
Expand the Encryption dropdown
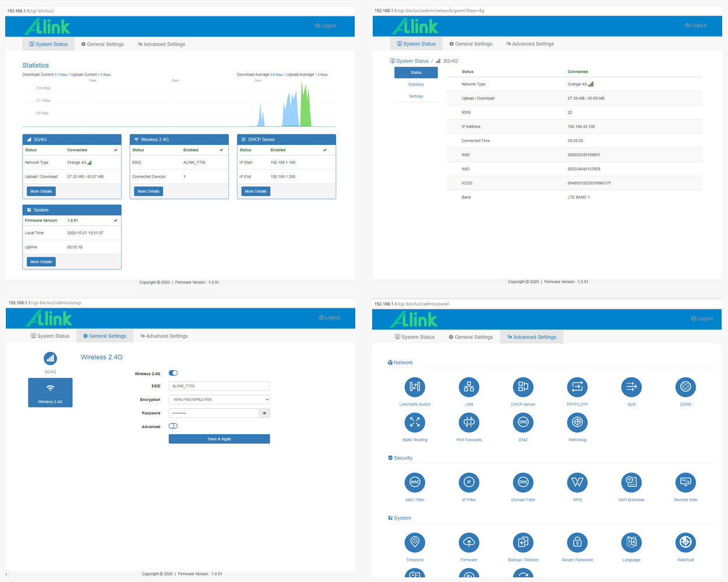[x=219, y=400]
